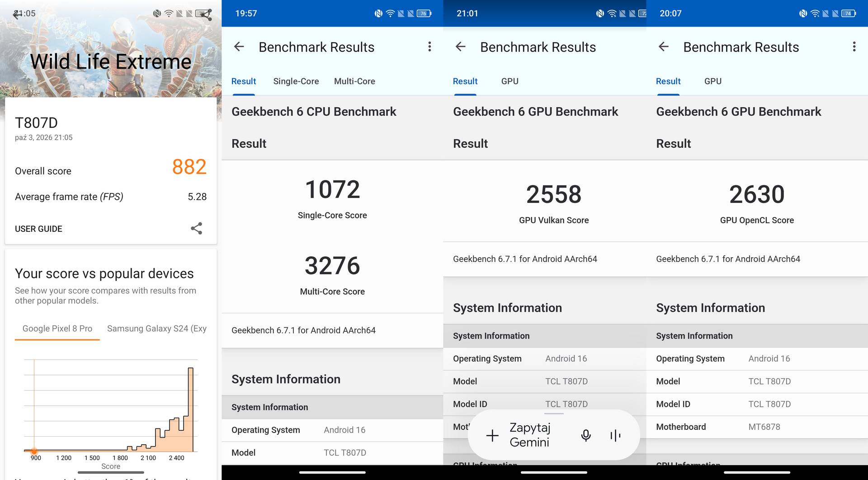Tap the single-core score 1072

(x=332, y=189)
